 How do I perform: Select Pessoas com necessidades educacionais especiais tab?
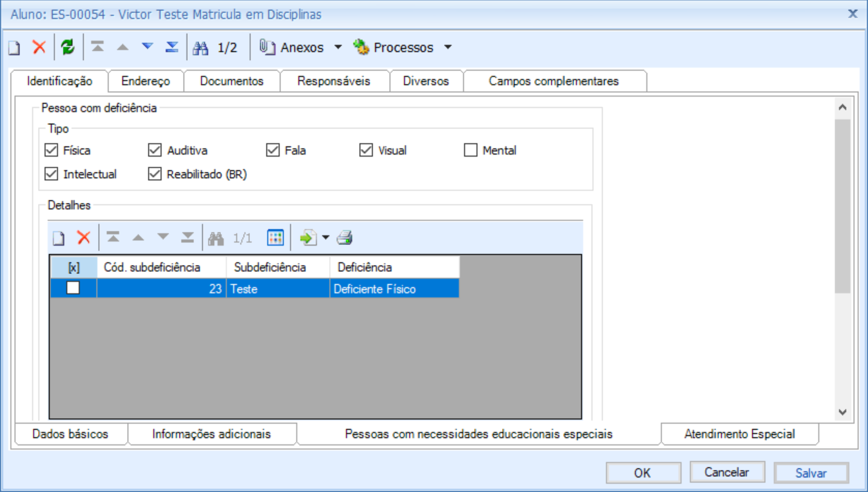click(x=479, y=434)
